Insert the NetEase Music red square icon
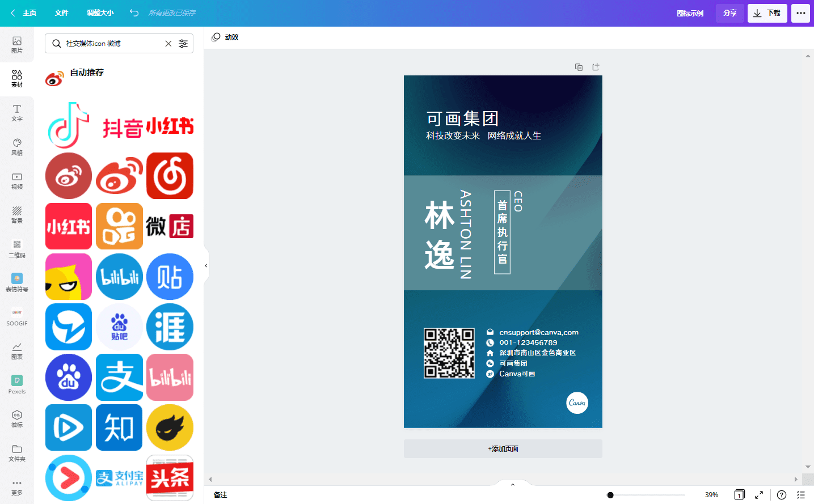This screenshot has width=814, height=504. point(170,176)
